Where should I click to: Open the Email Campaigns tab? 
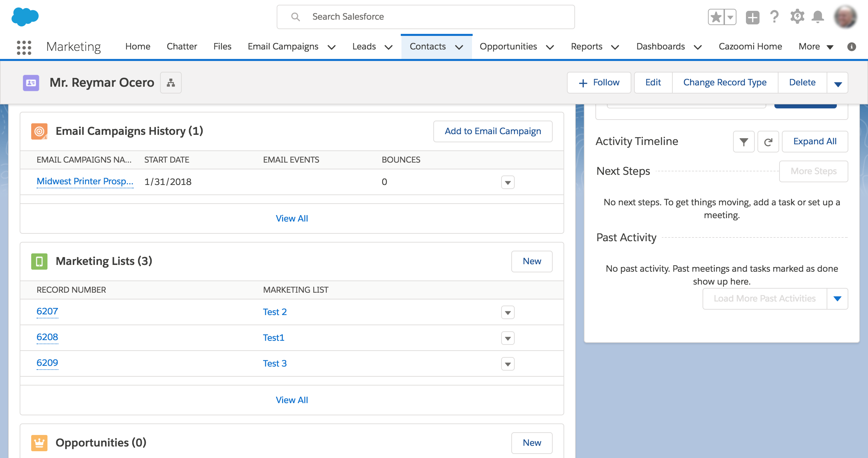(x=283, y=46)
